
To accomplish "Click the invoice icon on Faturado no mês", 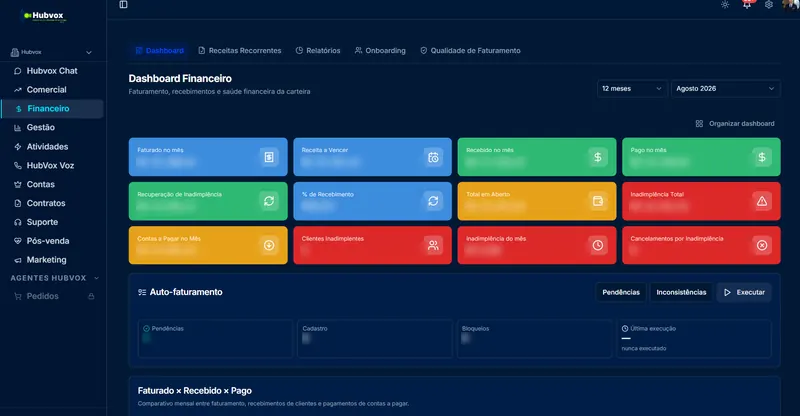I will tap(269, 157).
